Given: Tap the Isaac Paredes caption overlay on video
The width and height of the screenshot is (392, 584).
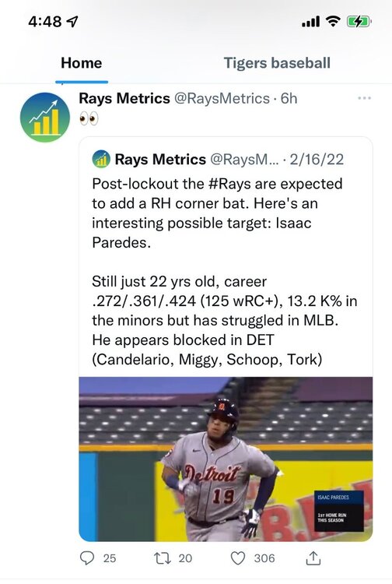Looking at the screenshot, I should 341,511.
